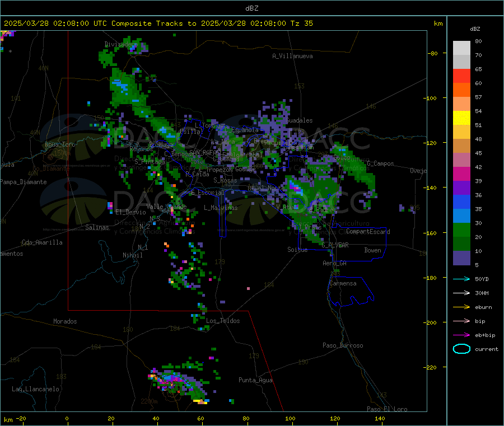Select the 54 dBZ yellow color swatch
This screenshot has width=504, height=426.
tap(461, 118)
